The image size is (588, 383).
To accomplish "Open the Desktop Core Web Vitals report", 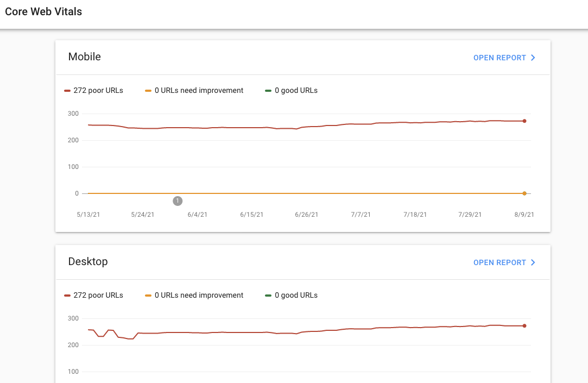I will pyautogui.click(x=499, y=262).
